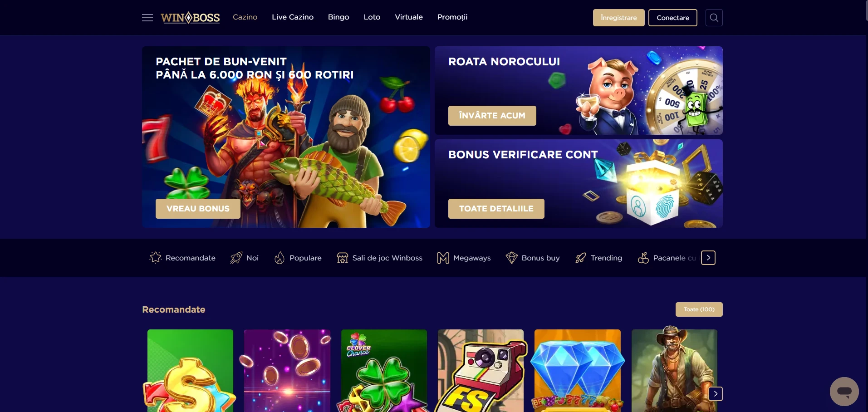868x412 pixels.
Task: Switch to Live Cazino tab
Action: pos(293,17)
